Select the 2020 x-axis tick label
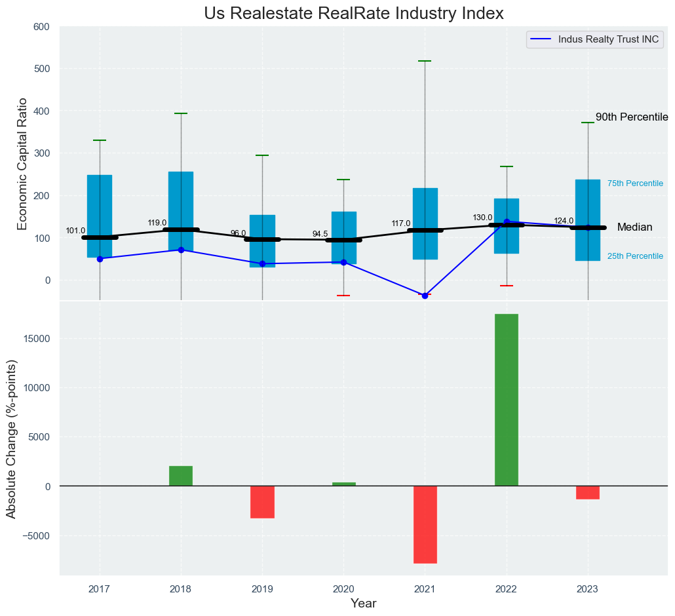The width and height of the screenshot is (675, 616). coord(343,589)
